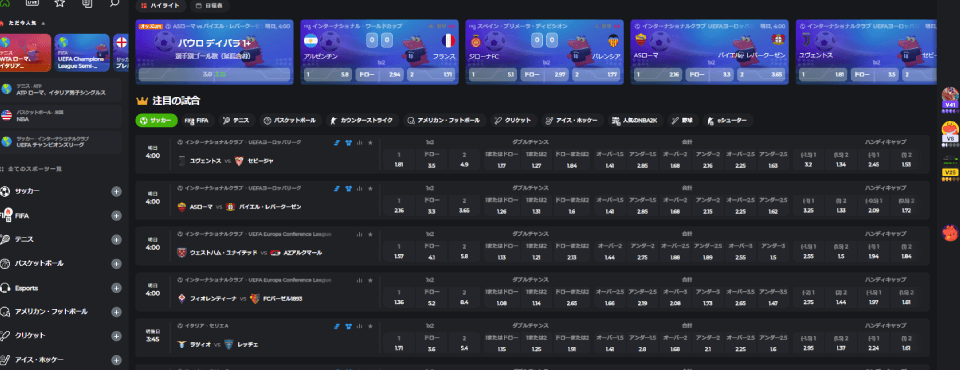
Task: Open the search magnifier icon in top bar
Action: [114, 3]
